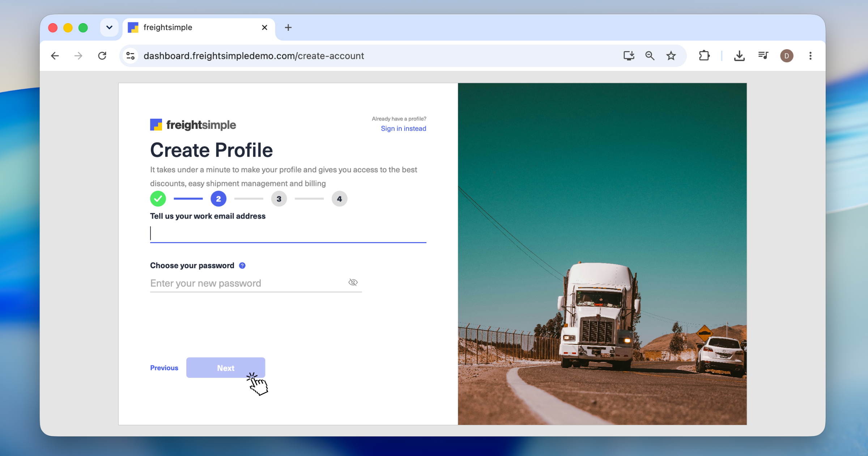Click the Next button
This screenshot has height=456, width=868.
click(x=226, y=368)
